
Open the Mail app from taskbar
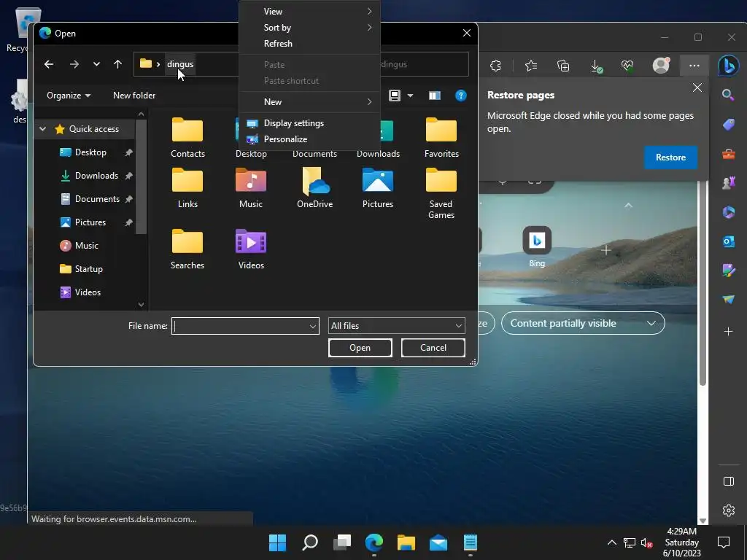click(438, 542)
